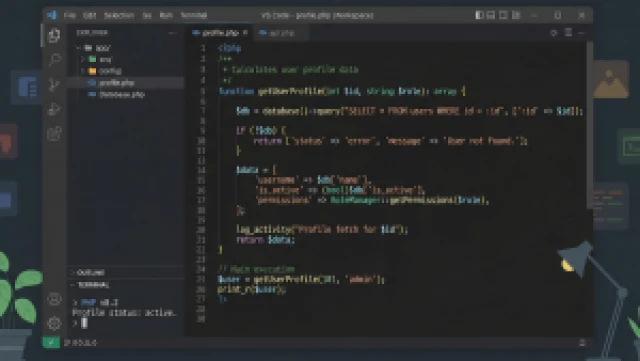Click the picture icon on desktop background
Screen dimensions: 640x361
(x=610, y=79)
